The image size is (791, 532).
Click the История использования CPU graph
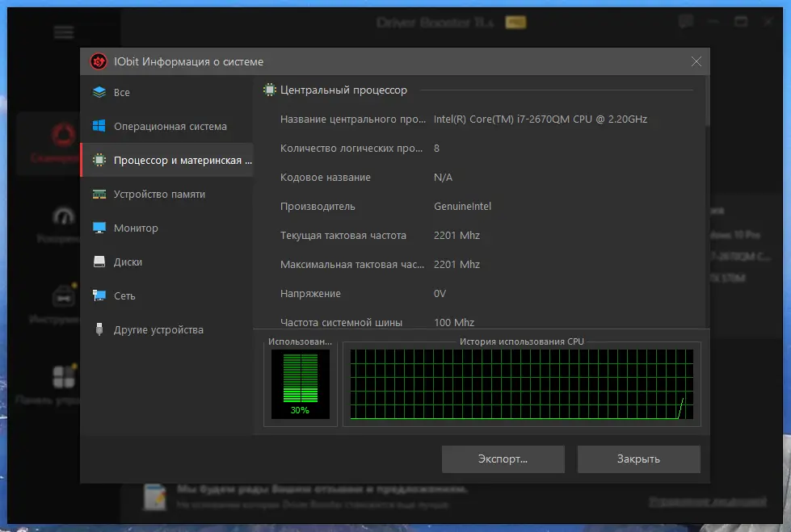(x=522, y=384)
